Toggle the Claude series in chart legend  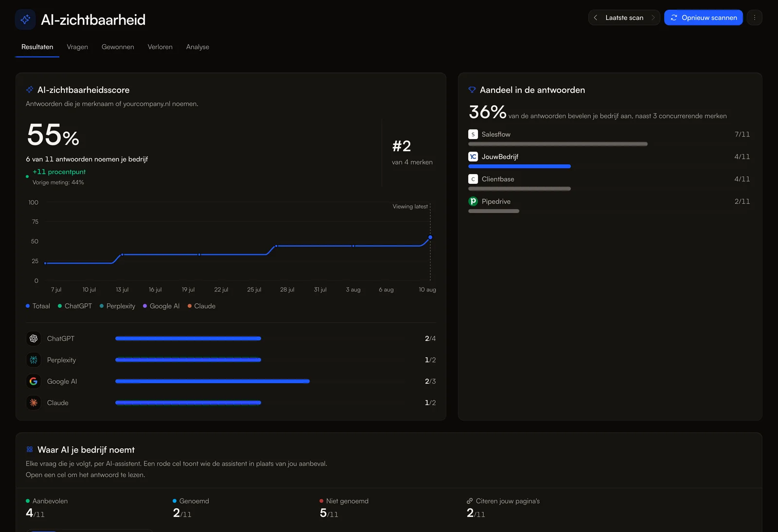(201, 306)
